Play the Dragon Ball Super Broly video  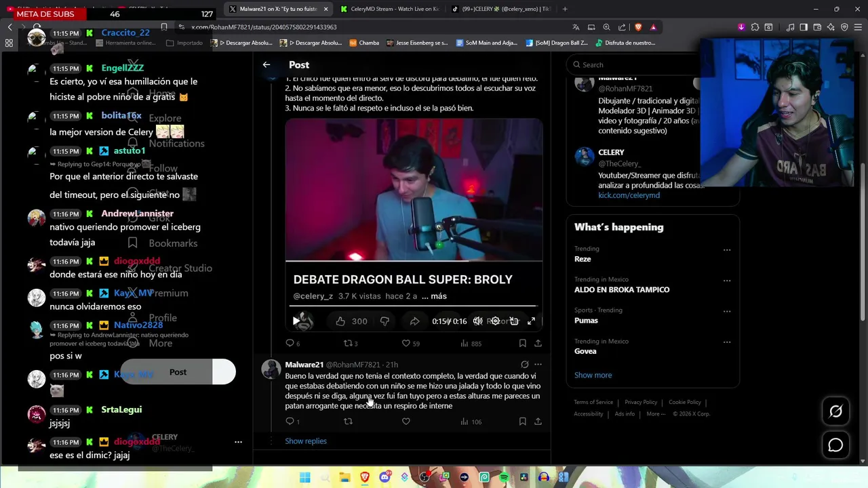[x=296, y=321]
